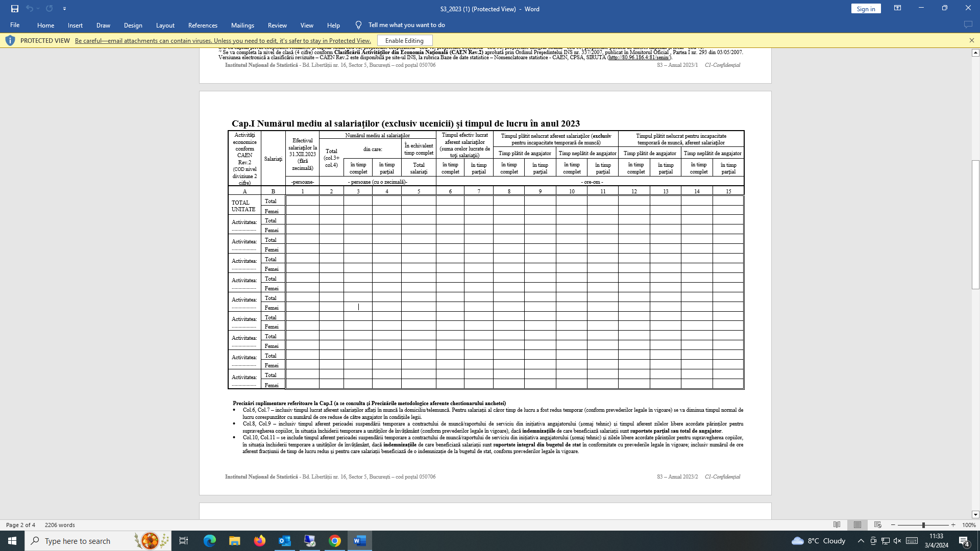Open the Draw ribbon tab
Viewport: 980px width, 551px height.
tap(103, 25)
